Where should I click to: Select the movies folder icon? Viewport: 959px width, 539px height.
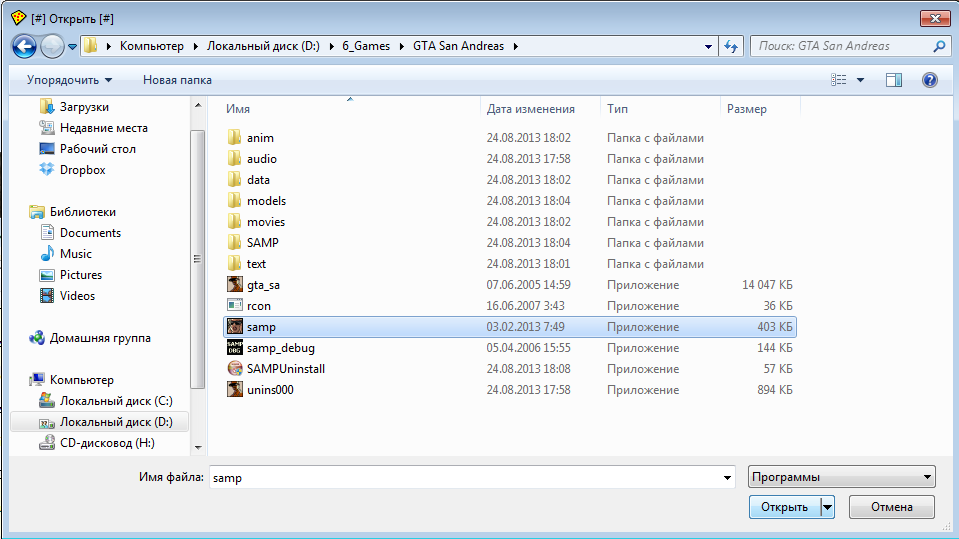click(x=234, y=222)
